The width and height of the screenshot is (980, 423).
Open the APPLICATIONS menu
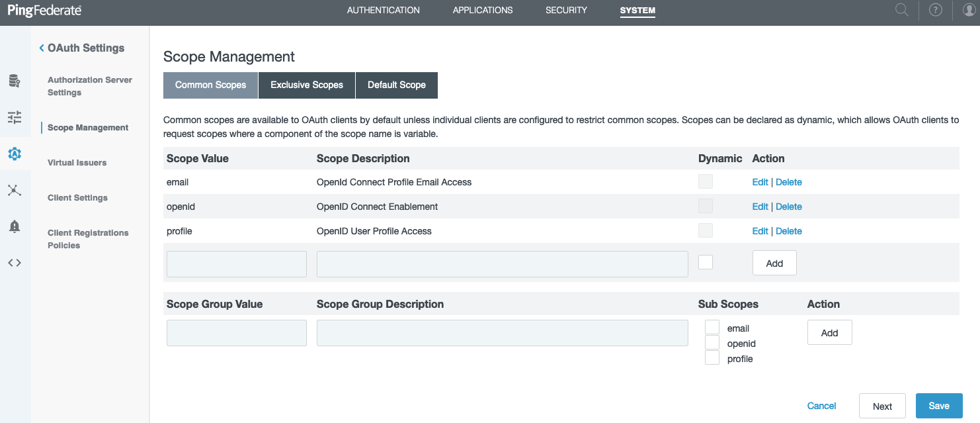point(483,10)
